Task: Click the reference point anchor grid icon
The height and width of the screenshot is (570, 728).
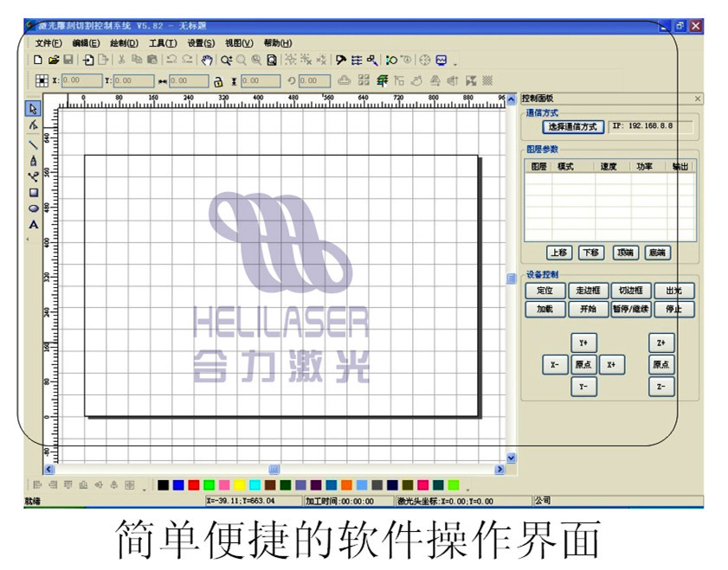Action: click(42, 80)
